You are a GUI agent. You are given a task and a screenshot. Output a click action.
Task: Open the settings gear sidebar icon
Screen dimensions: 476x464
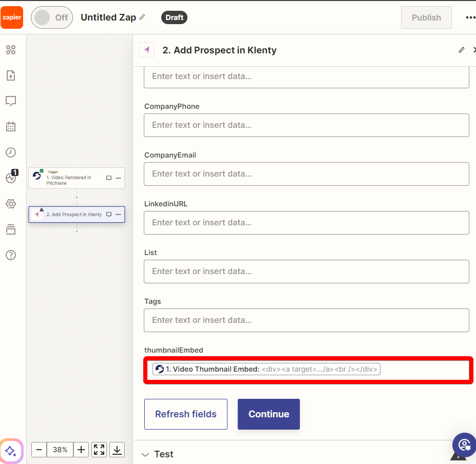coord(11,204)
